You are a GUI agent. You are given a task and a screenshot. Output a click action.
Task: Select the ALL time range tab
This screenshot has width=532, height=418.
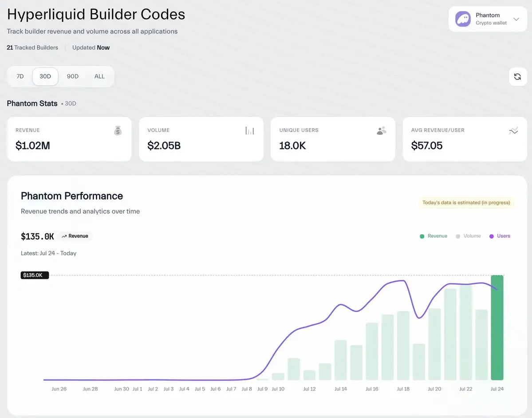click(x=99, y=76)
